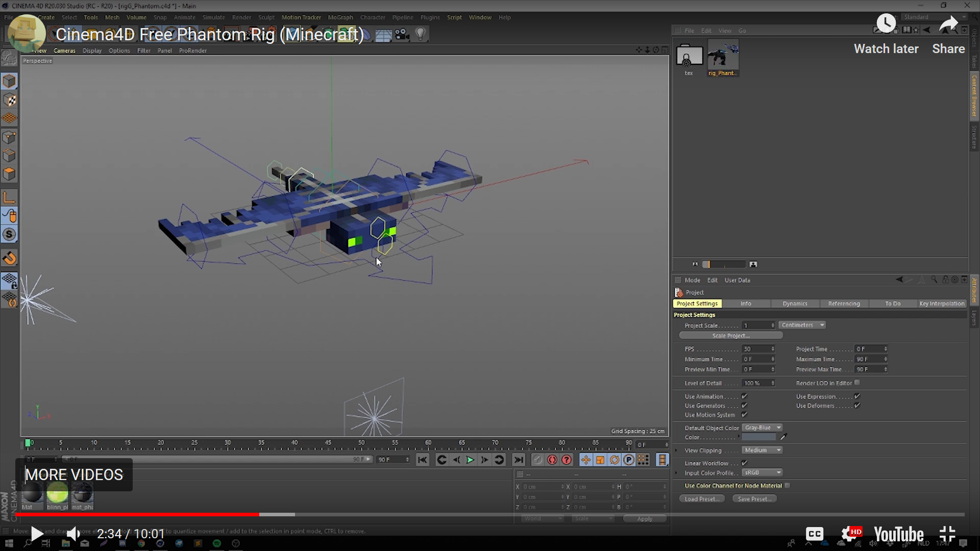Seek on the red video progress bar
Screen dimensions: 980x551
click(137, 514)
